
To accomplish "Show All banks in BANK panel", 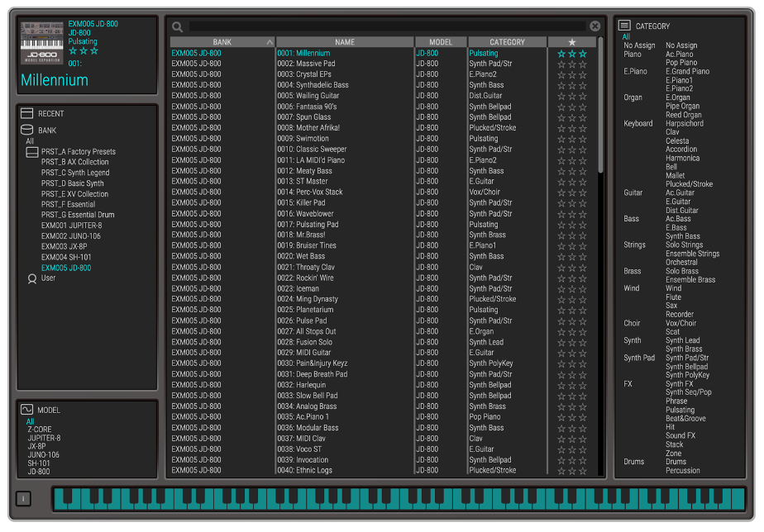I will click(30, 141).
